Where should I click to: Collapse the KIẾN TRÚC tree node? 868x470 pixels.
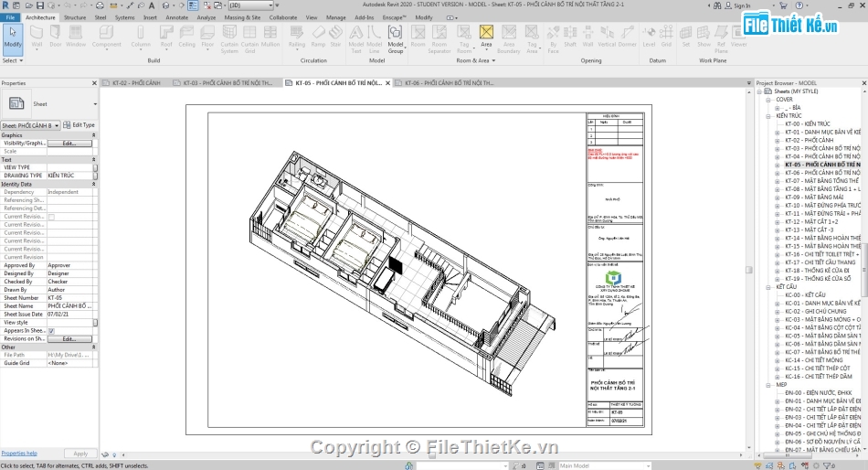tap(768, 116)
